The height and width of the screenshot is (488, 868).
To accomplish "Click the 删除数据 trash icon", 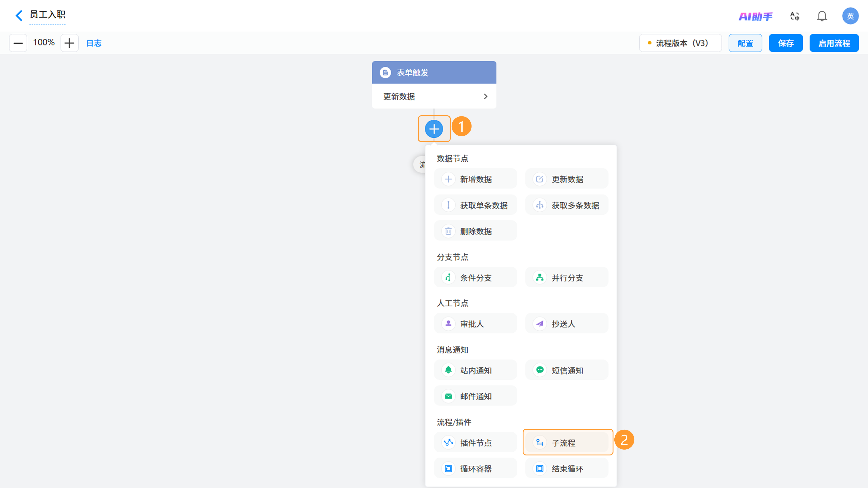I will coord(448,231).
